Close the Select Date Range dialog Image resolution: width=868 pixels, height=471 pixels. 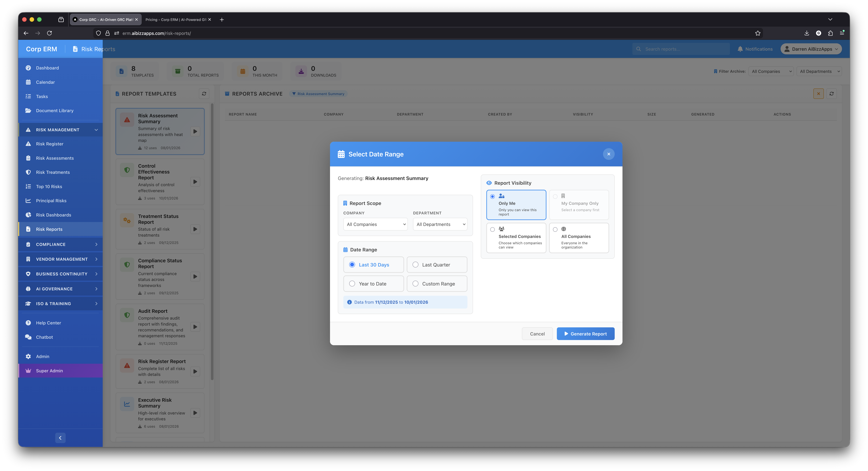coord(609,154)
